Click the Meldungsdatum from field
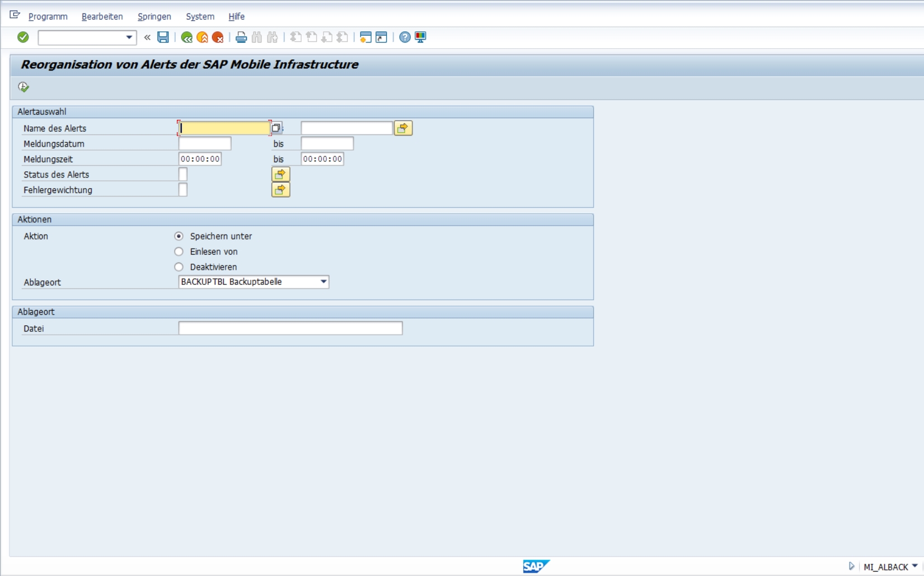Image resolution: width=924 pixels, height=576 pixels. [205, 144]
